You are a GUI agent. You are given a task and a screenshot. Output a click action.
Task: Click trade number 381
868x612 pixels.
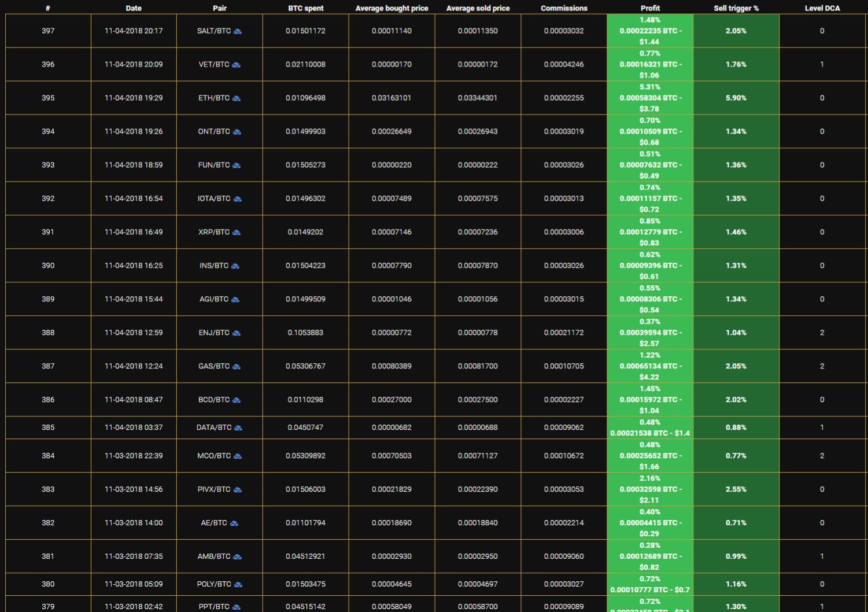click(48, 556)
